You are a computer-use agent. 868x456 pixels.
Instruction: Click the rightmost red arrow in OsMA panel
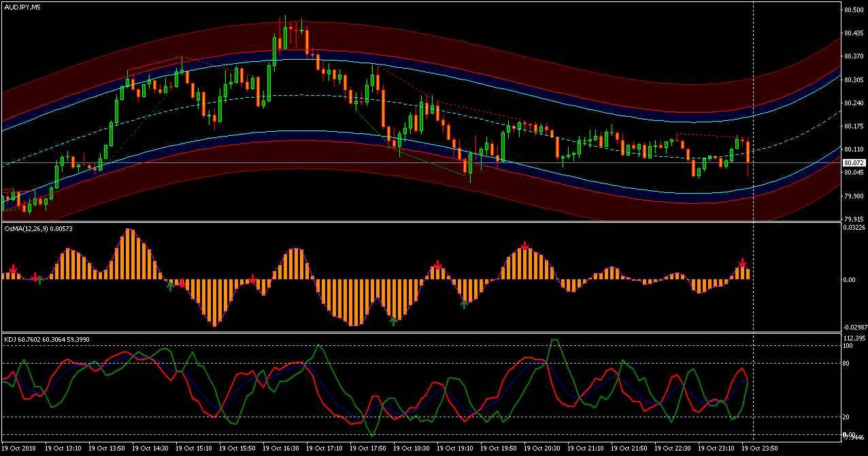click(x=743, y=263)
